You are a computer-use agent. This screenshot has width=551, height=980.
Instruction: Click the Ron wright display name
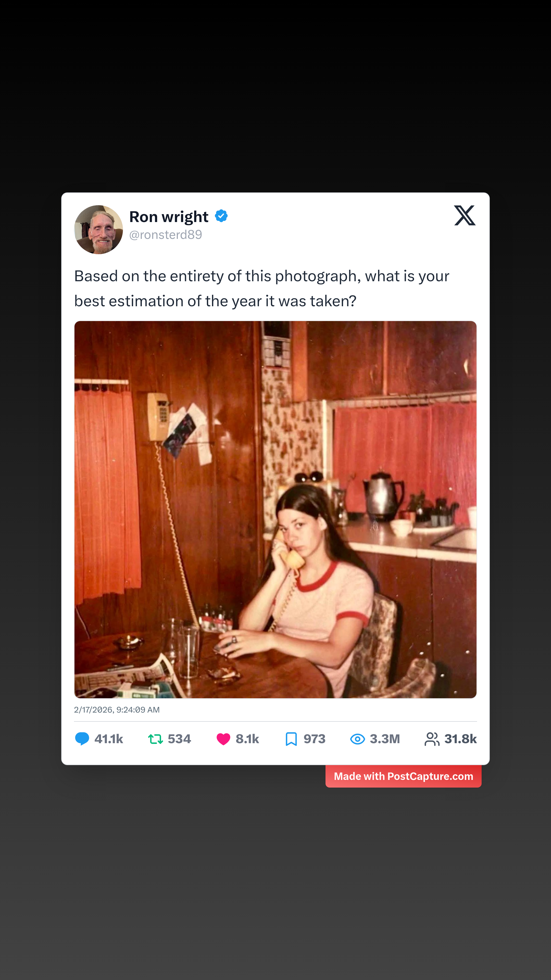(168, 216)
